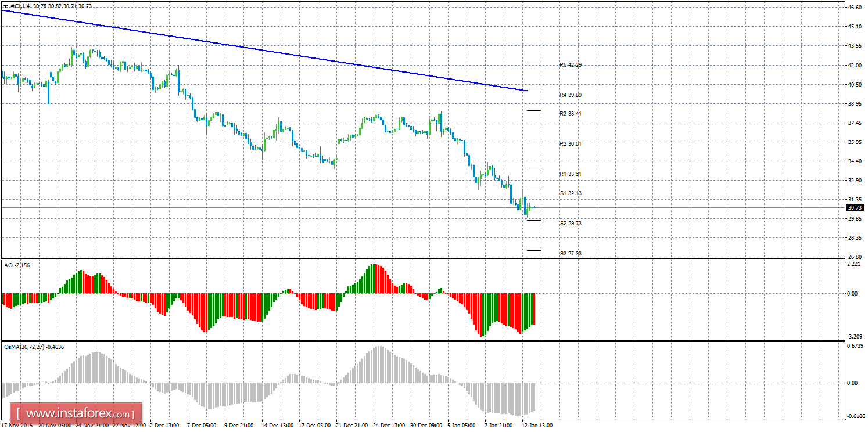This screenshot has width=868, height=432.
Task: Click the 40.50 price axis value
Action: tap(855, 84)
